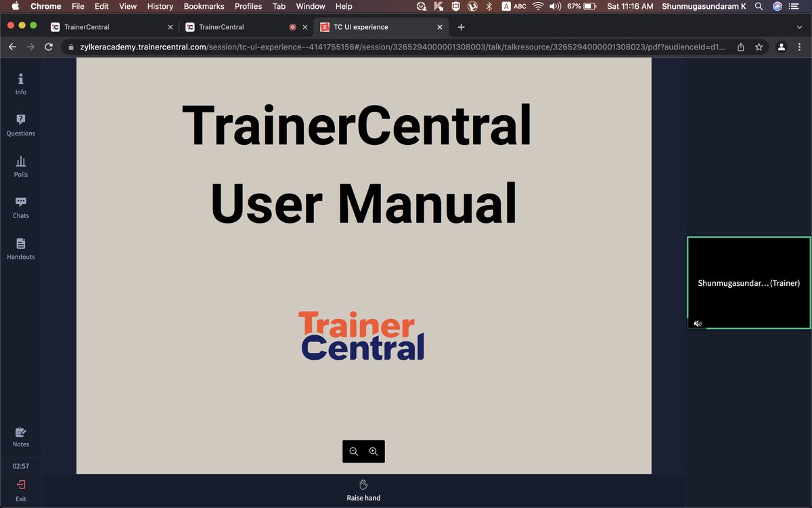Open battery status at 67%
This screenshot has width=812, height=508.
582,6
